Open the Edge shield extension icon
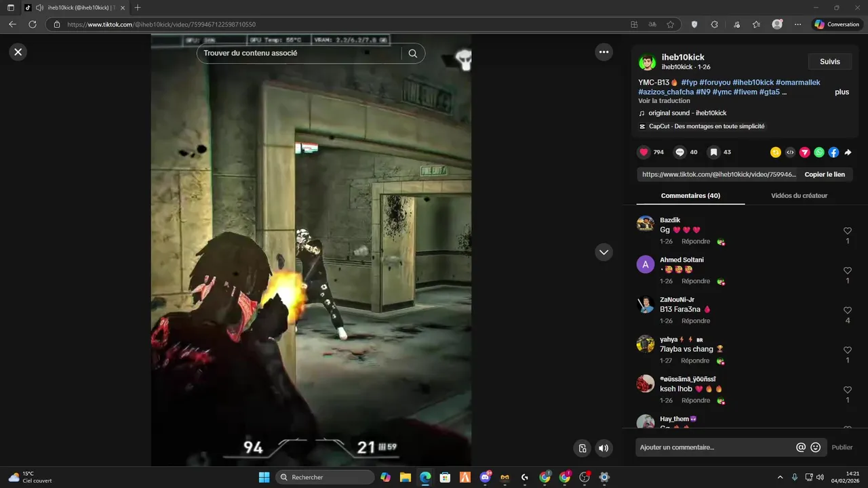 click(x=694, y=24)
